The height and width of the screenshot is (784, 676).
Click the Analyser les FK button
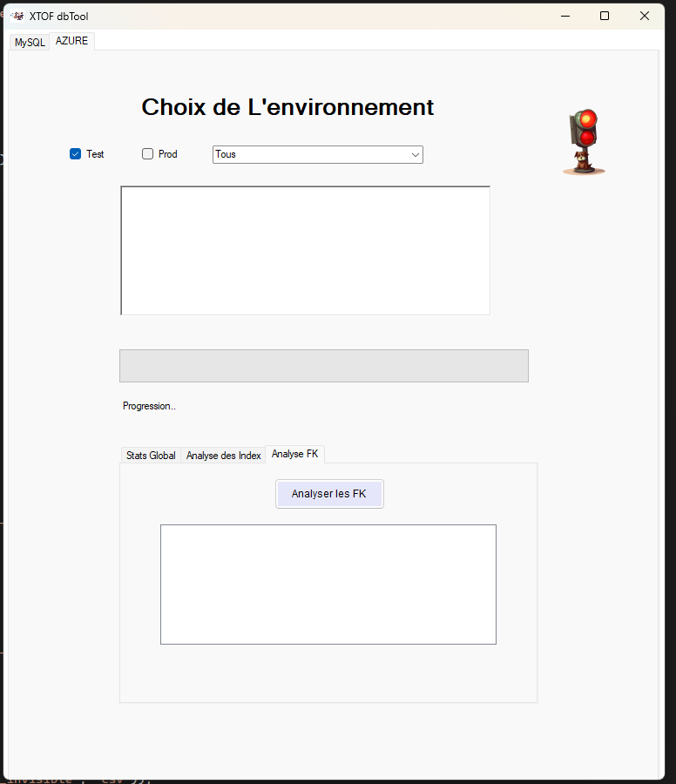pyautogui.click(x=329, y=494)
